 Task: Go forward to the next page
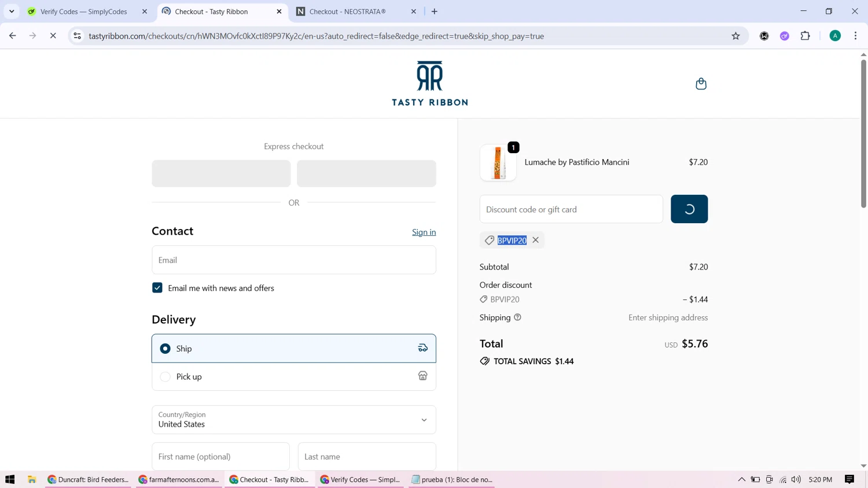[x=32, y=36]
